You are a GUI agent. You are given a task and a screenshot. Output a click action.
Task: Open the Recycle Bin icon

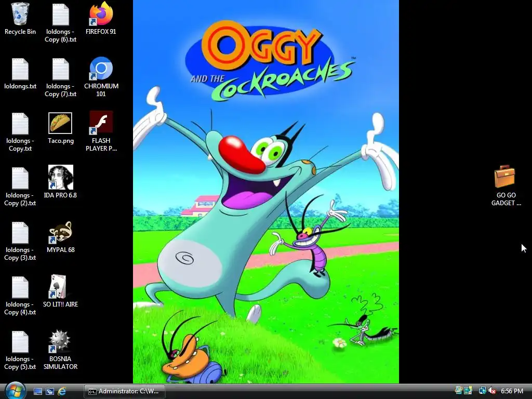click(20, 19)
